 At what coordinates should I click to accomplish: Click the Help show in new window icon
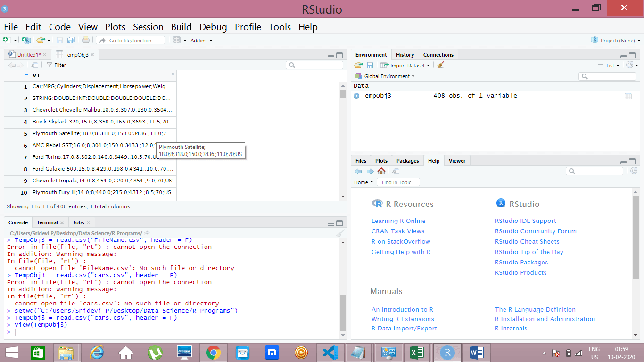pos(396,171)
